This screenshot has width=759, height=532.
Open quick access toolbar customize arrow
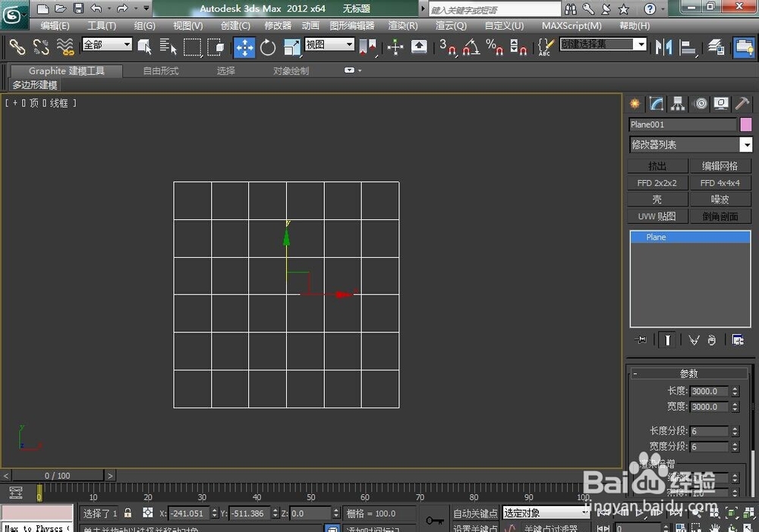click(146, 8)
